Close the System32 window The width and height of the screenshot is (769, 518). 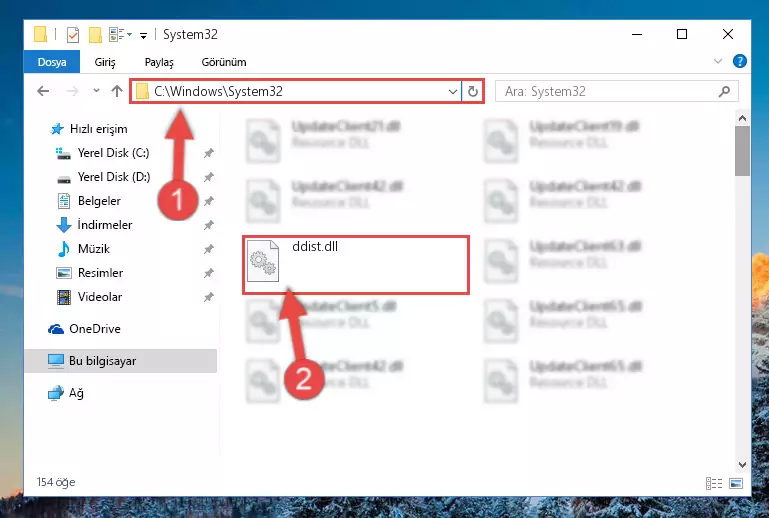(728, 34)
